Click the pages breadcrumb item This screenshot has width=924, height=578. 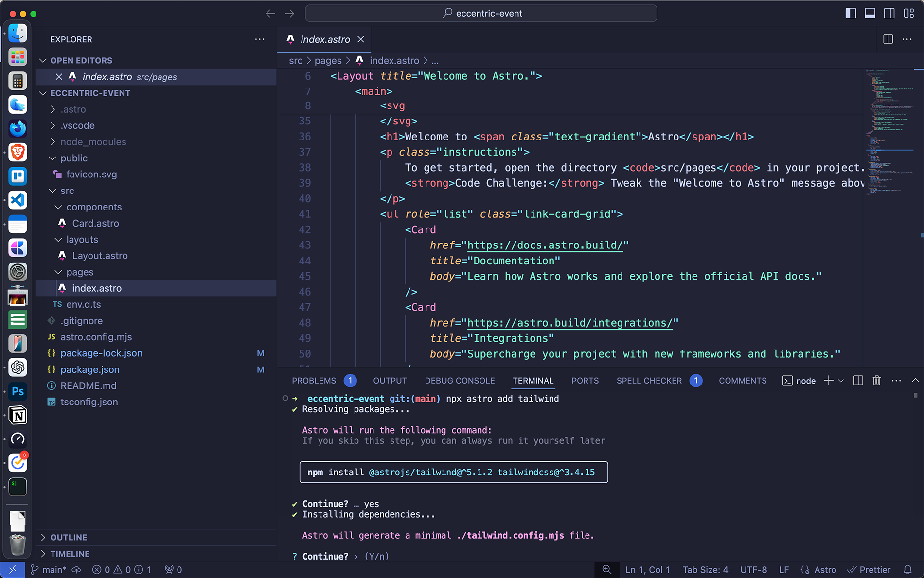[x=328, y=60]
